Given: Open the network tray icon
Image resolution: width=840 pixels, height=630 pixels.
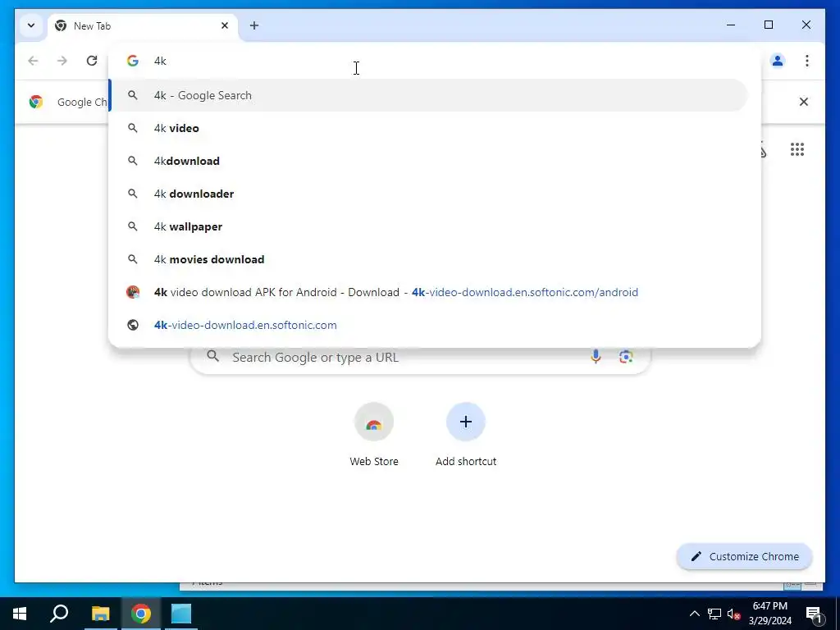Looking at the screenshot, I should 714,614.
